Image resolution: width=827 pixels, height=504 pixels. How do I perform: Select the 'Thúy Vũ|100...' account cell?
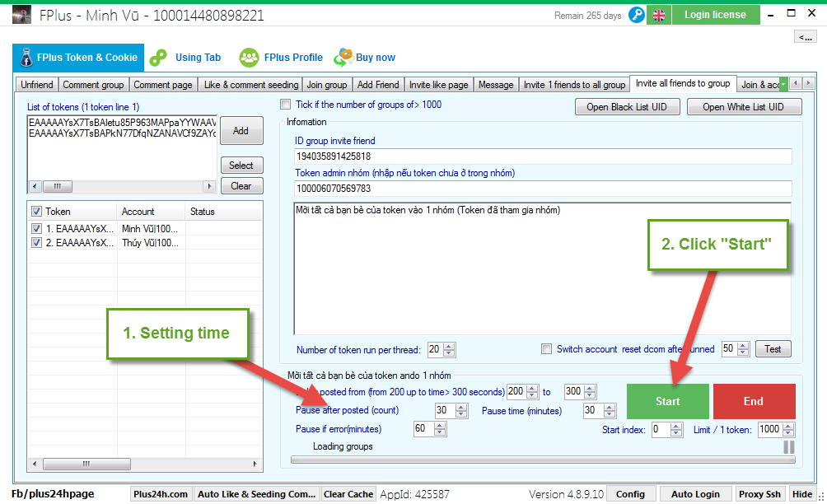150,243
